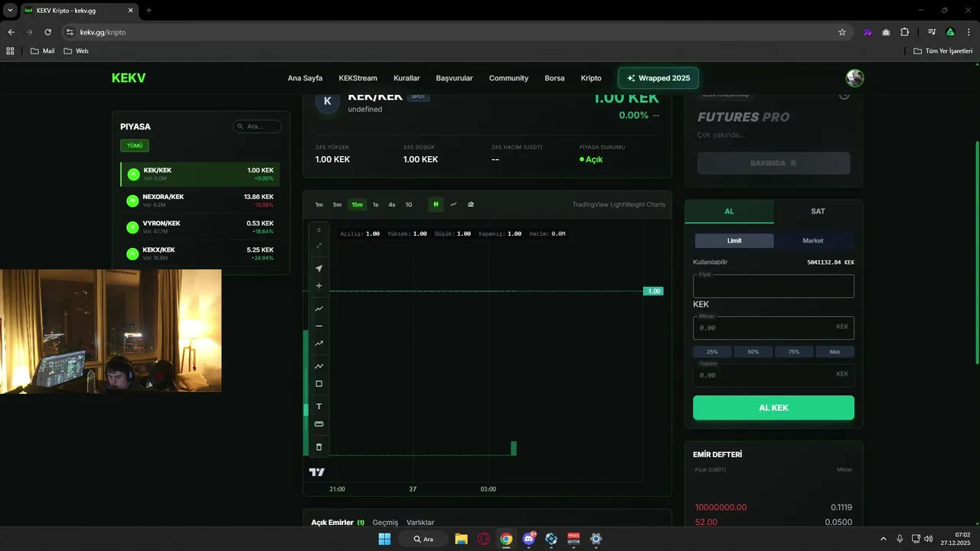This screenshot has height=551, width=980.
Task: Set amount to Max
Action: click(x=835, y=352)
